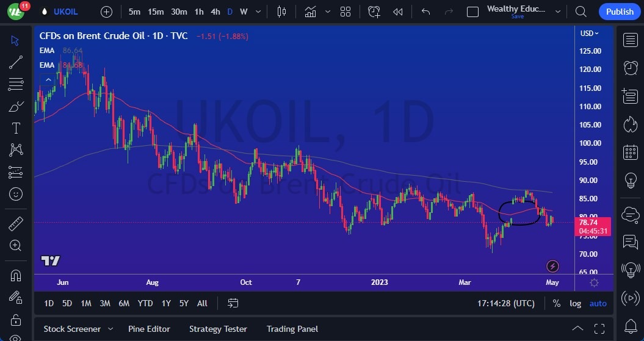This screenshot has width=644, height=341.
Task: Toggle lock all drawings
Action: (16, 319)
